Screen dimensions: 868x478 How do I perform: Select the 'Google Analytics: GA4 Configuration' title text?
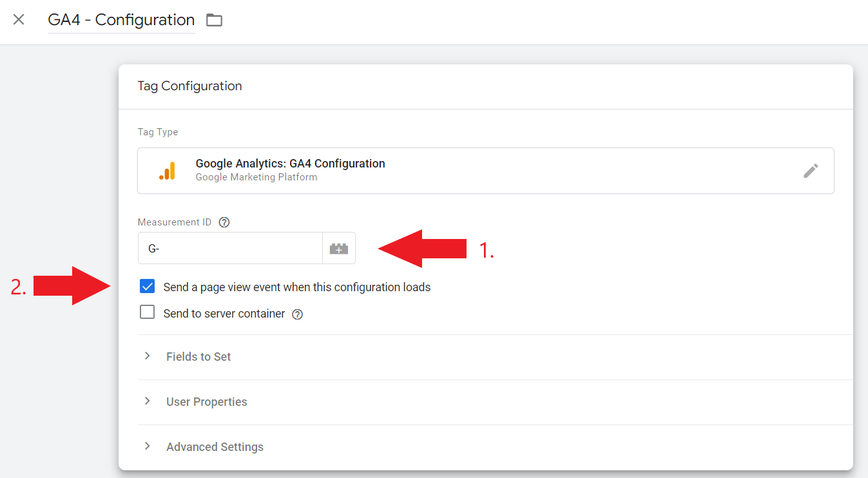290,164
